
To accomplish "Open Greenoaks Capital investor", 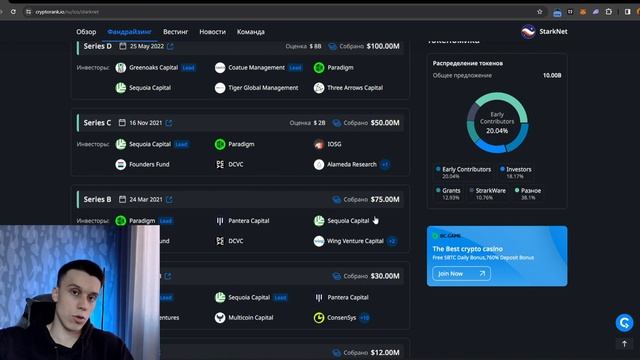I will (153, 68).
